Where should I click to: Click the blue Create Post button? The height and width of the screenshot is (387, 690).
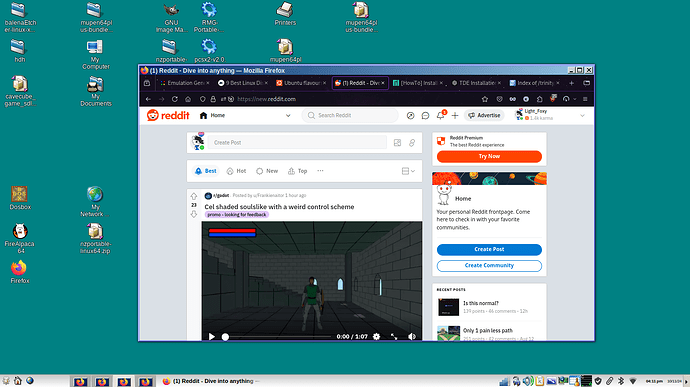[489, 249]
